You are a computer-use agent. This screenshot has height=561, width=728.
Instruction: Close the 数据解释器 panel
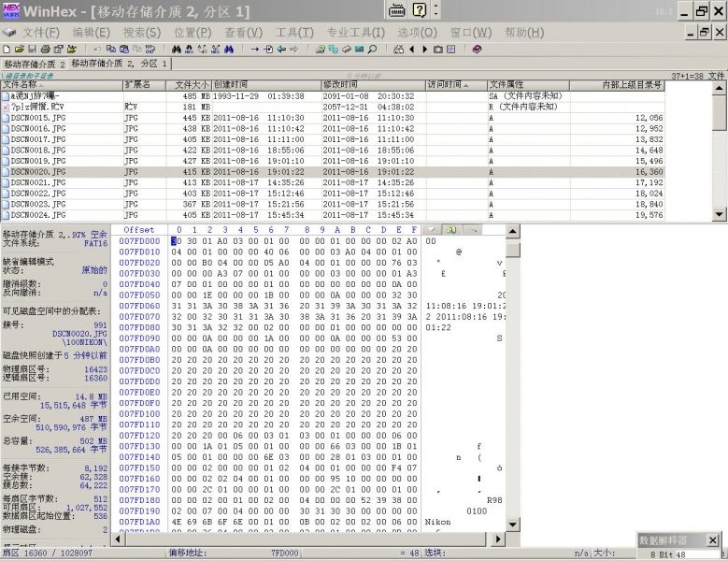coord(712,540)
